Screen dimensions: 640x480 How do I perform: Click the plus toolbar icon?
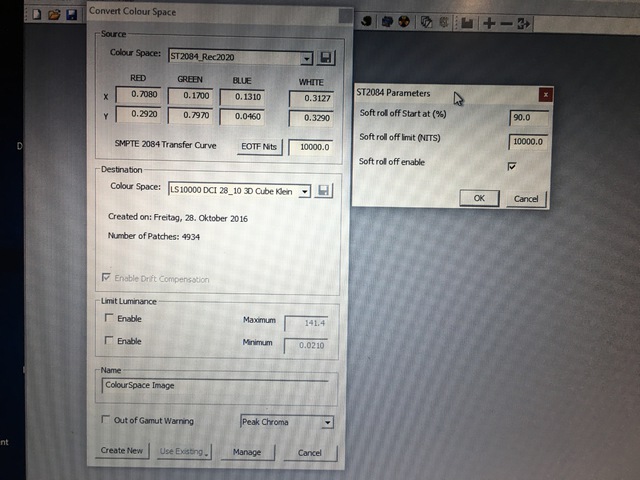point(489,23)
